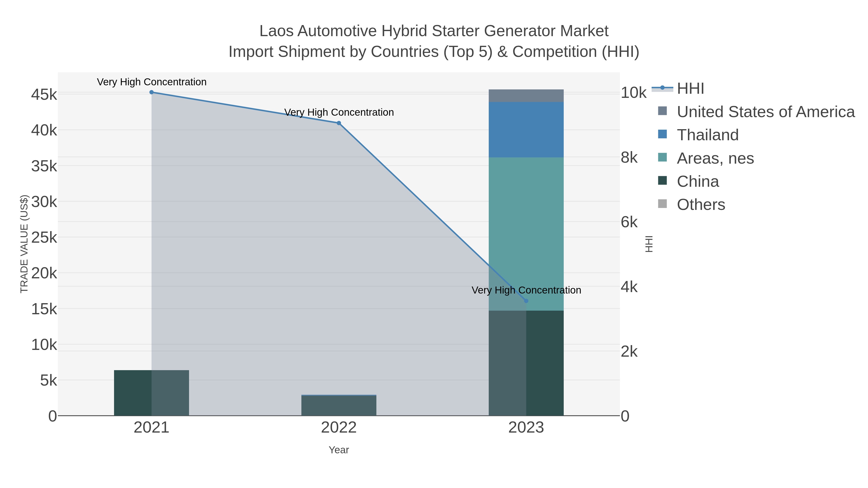The height and width of the screenshot is (488, 868).
Task: Click the Thailand blue legend swatch
Action: (663, 134)
